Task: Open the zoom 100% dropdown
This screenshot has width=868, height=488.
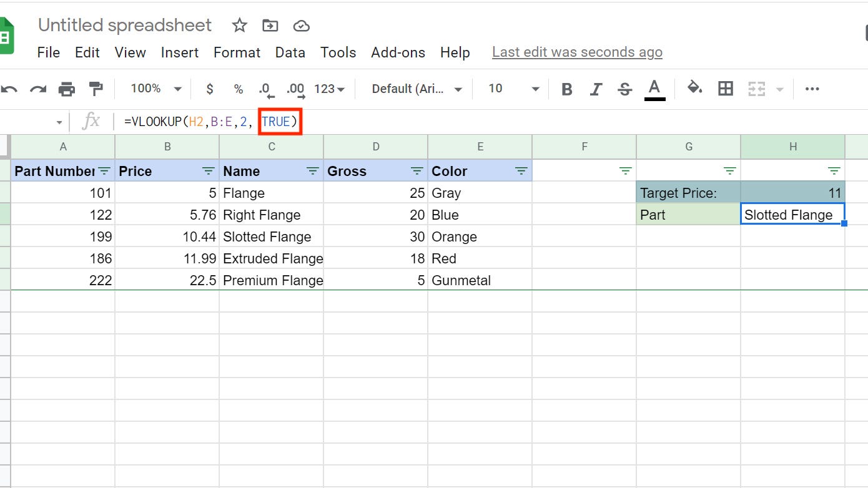Action: pos(155,89)
